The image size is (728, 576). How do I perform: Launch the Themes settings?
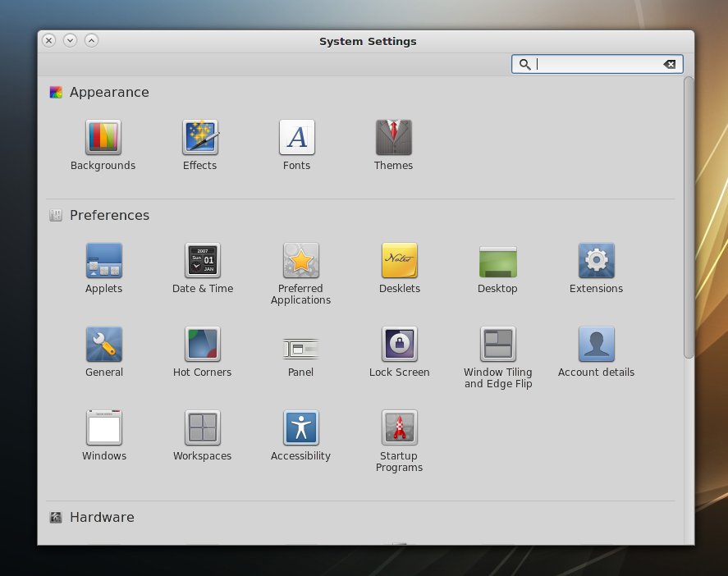pyautogui.click(x=394, y=138)
